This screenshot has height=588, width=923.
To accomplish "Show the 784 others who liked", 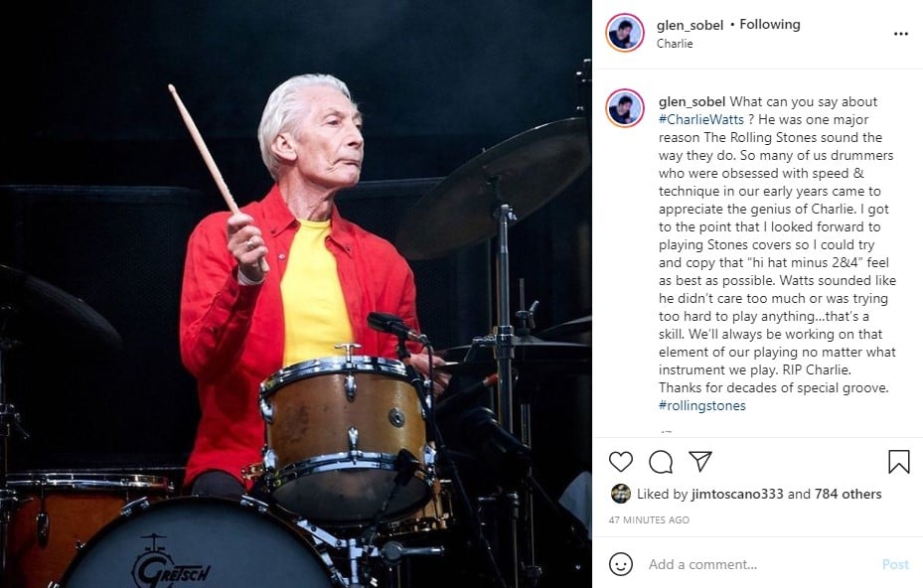I will tap(847, 494).
